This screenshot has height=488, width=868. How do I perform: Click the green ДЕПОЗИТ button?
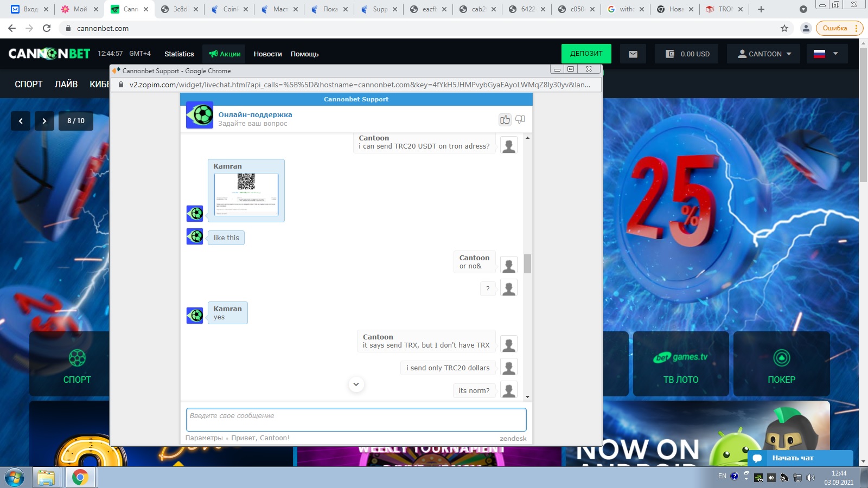(x=586, y=54)
